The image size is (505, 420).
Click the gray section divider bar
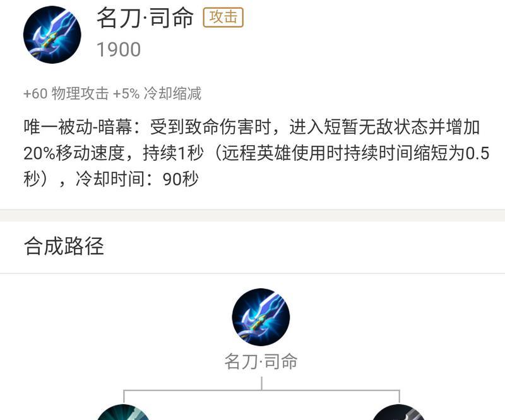(x=252, y=215)
